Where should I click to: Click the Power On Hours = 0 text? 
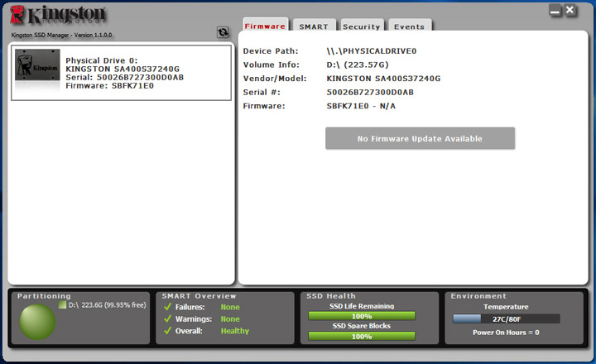pos(506,332)
